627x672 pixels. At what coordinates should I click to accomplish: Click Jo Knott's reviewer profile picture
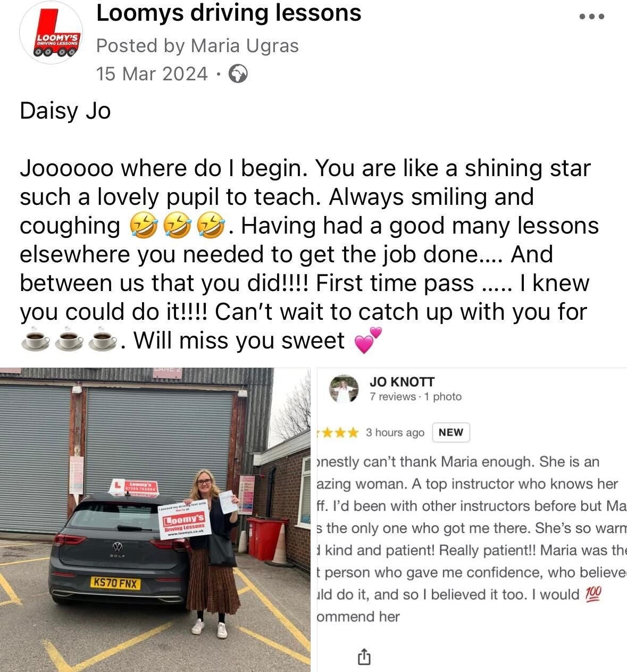[344, 388]
